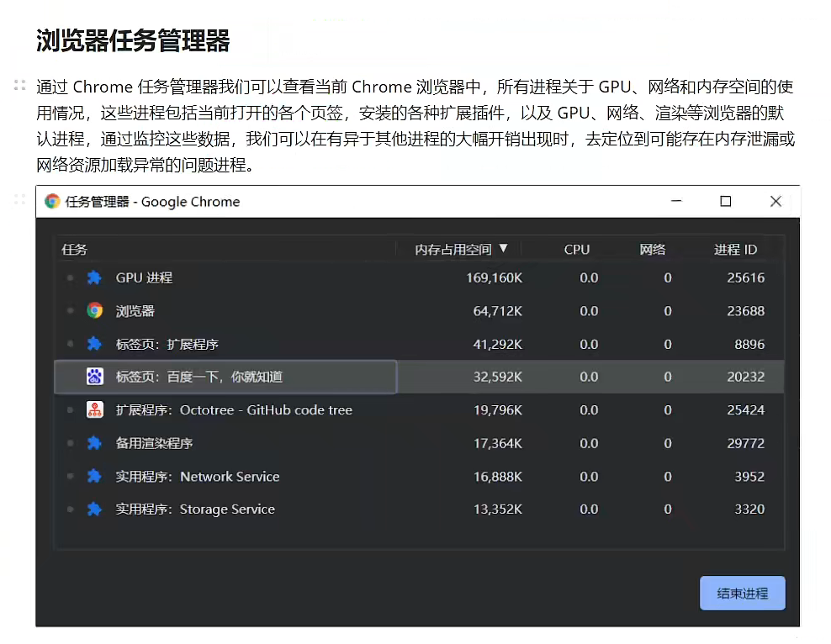Click the Storage Service puzzle icon
The image size is (831, 644).
(x=94, y=509)
